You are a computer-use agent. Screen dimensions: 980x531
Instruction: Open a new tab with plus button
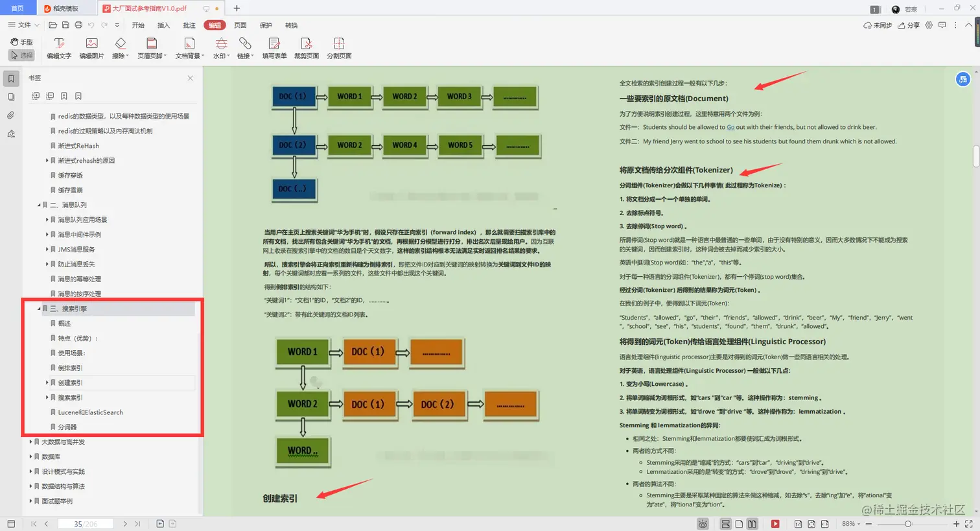[x=237, y=8]
